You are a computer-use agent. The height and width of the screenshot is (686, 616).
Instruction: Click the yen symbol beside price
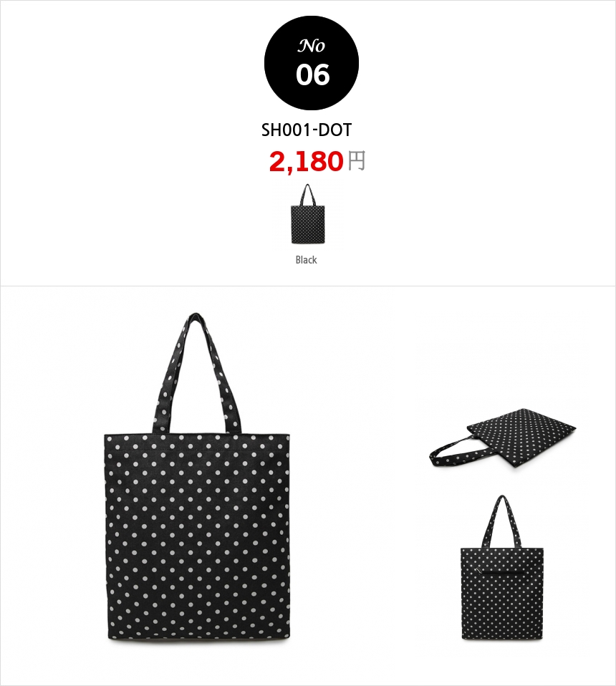[357, 160]
